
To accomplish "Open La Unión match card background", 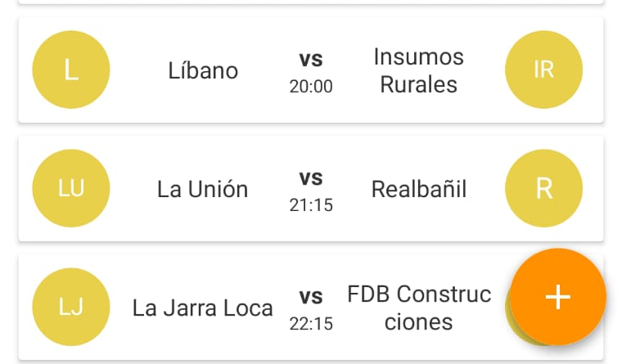I will pos(311,188).
